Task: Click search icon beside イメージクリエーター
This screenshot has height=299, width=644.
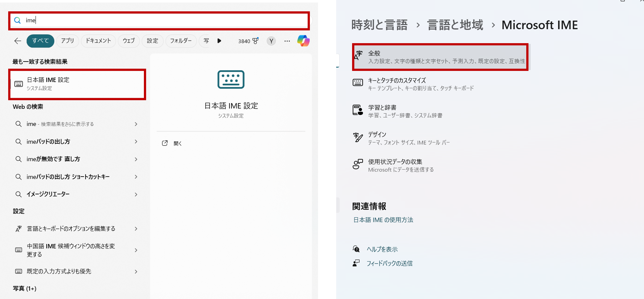Action: pyautogui.click(x=18, y=194)
